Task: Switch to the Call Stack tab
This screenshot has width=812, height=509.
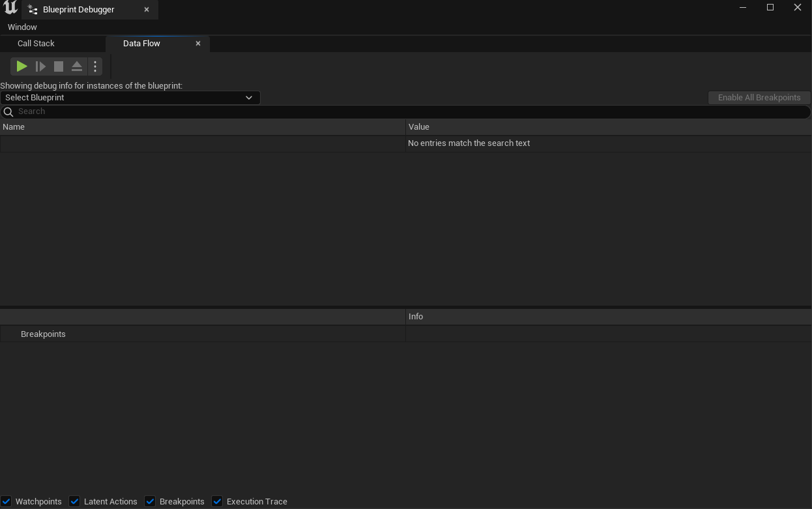Action: (x=36, y=43)
